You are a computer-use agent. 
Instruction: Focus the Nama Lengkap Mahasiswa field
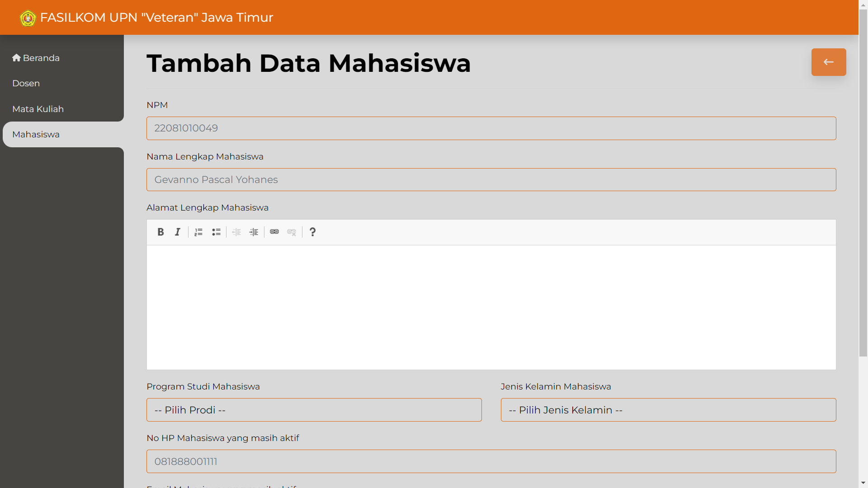[x=491, y=180]
